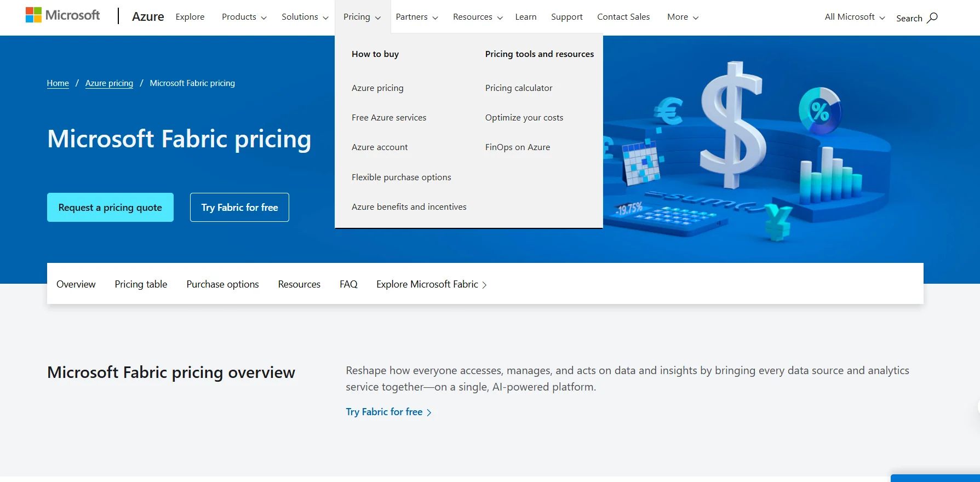The image size is (980, 482).
Task: Open the Azure brand link
Action: [148, 17]
